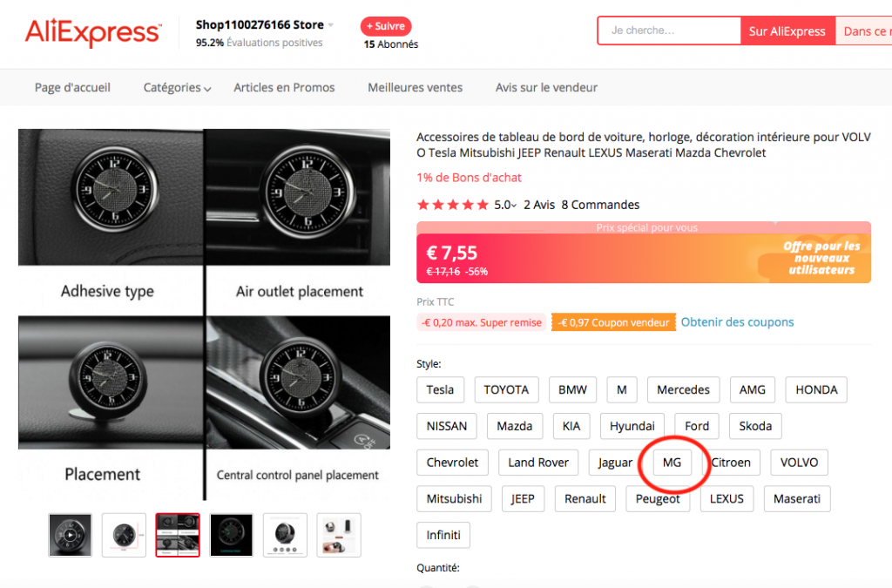The width and height of the screenshot is (892, 588).
Task: Expand the Catégories menu
Action: [x=177, y=88]
